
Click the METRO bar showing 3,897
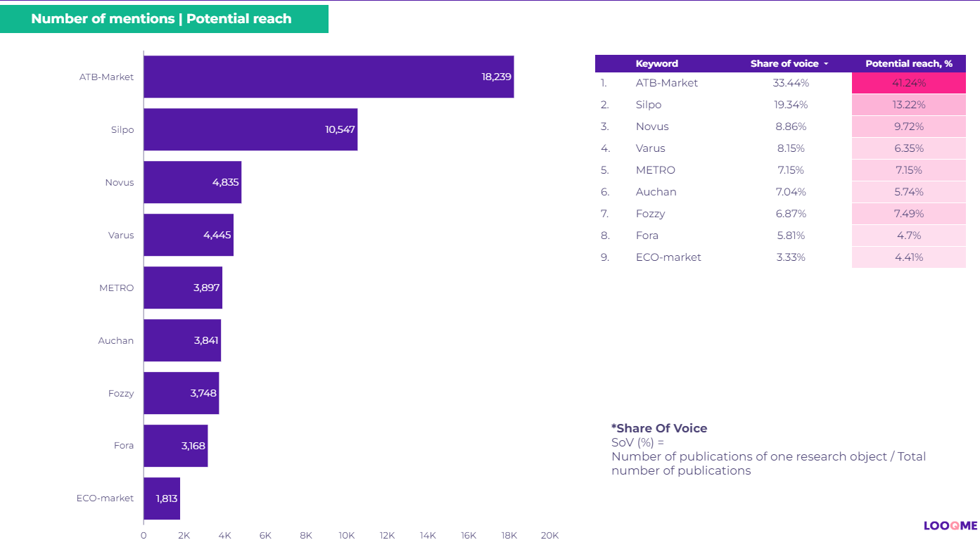183,288
